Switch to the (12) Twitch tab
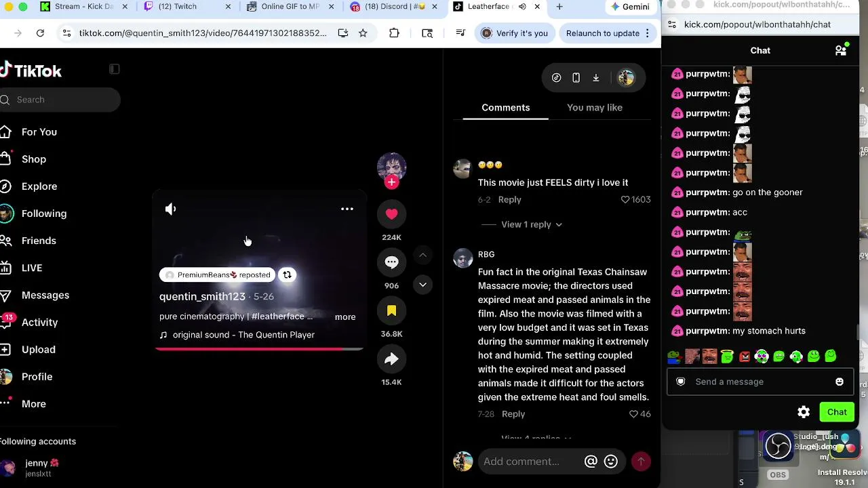This screenshot has width=868, height=488. coord(186,7)
